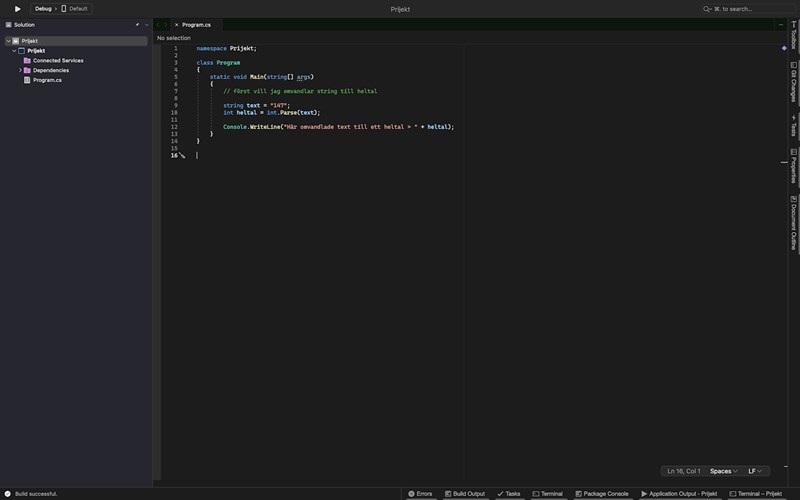Select Program.cs in the solution tree

point(47,80)
